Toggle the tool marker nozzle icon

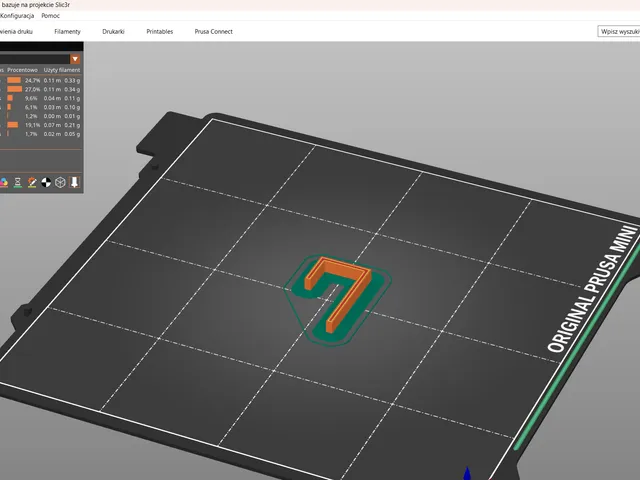[74, 182]
